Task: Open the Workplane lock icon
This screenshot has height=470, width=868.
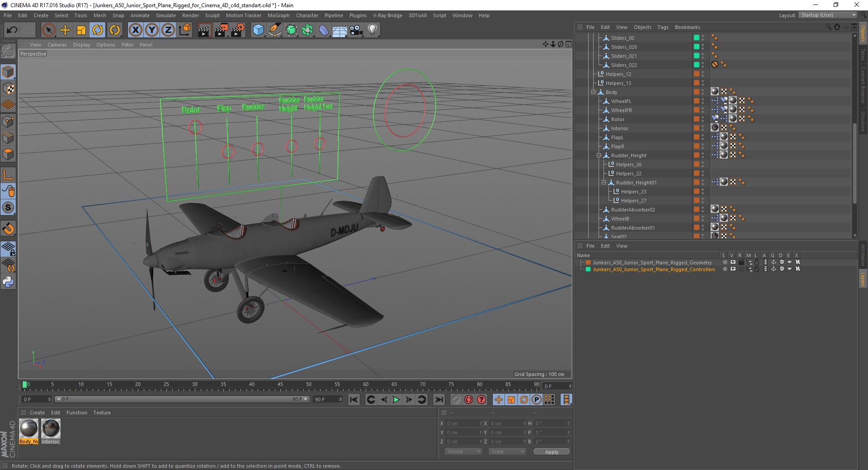Action: pos(8,249)
